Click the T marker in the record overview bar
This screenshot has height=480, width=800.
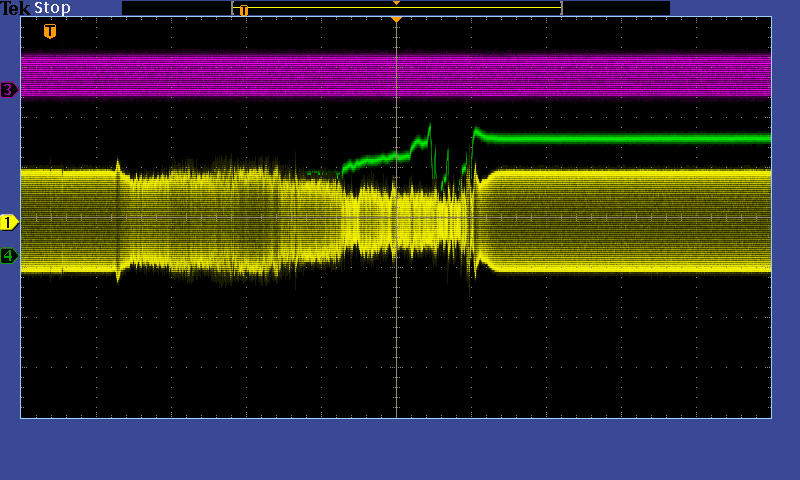tap(243, 10)
